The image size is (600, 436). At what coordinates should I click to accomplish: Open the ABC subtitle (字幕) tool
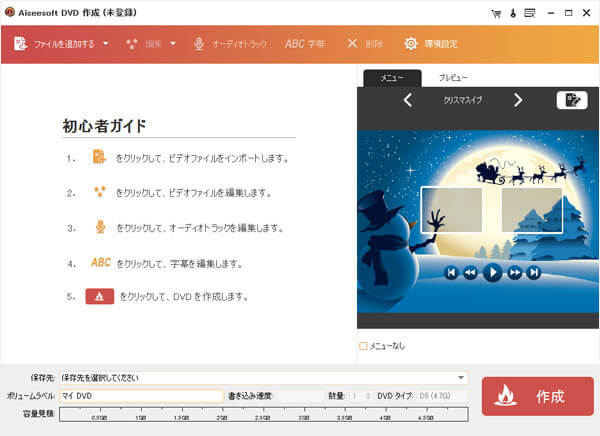coord(305,44)
